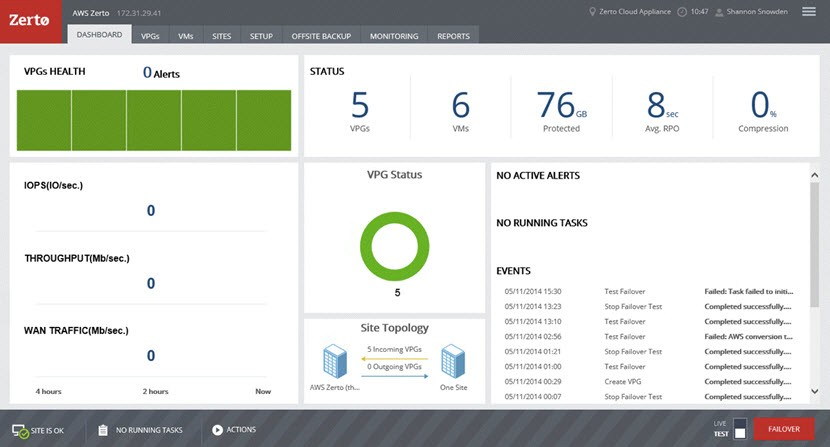Open the hamburger menu
Image resolution: width=830 pixels, height=447 pixels.
[x=808, y=12]
